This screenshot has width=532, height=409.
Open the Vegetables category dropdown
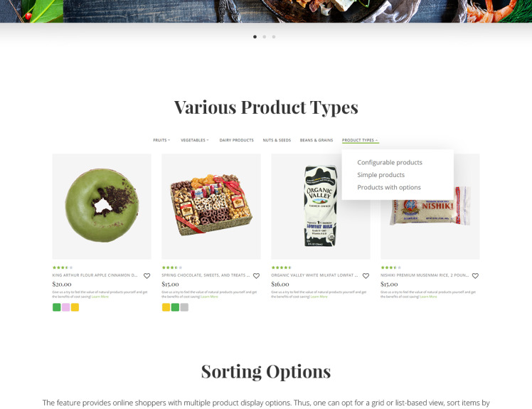(195, 140)
